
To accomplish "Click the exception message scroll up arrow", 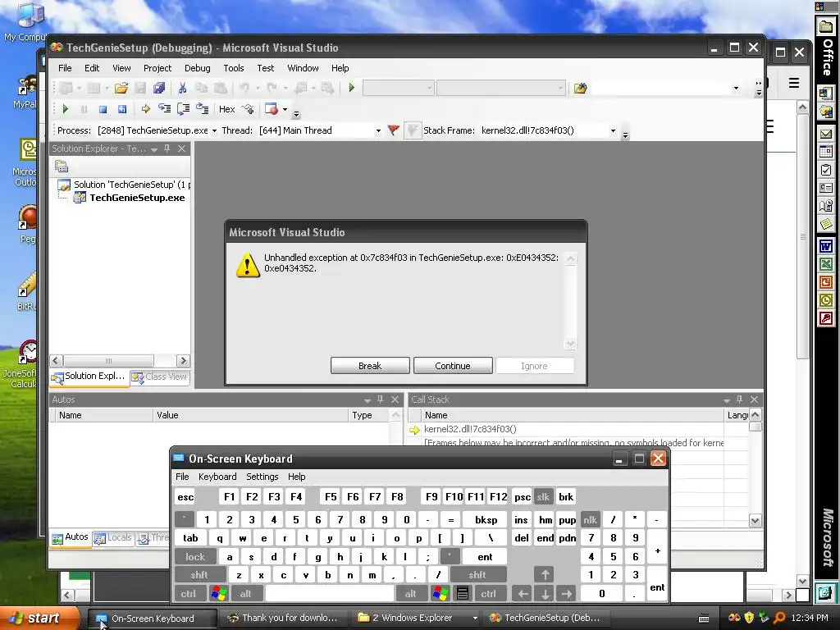I will click(570, 258).
